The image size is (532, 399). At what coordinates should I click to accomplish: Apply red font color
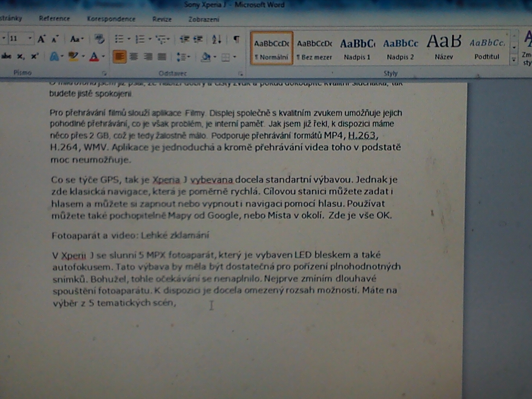tap(94, 57)
